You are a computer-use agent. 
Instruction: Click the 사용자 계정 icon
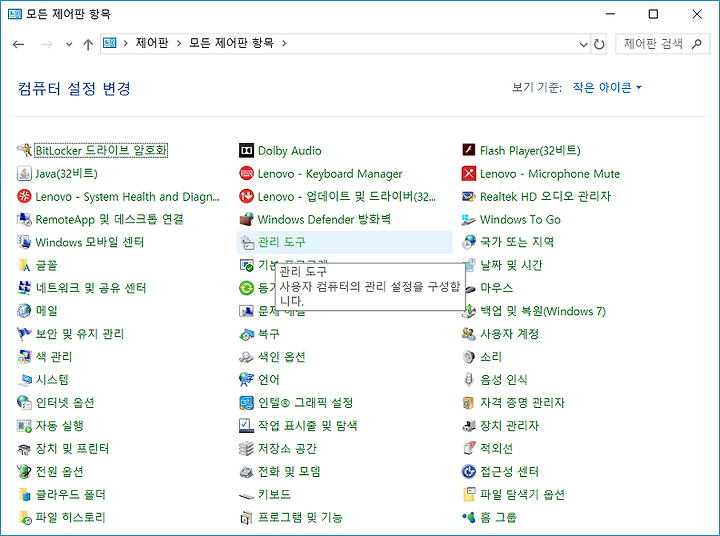(468, 334)
